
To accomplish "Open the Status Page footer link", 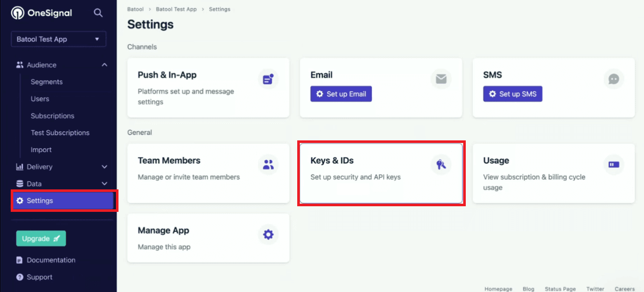I will pos(560,289).
